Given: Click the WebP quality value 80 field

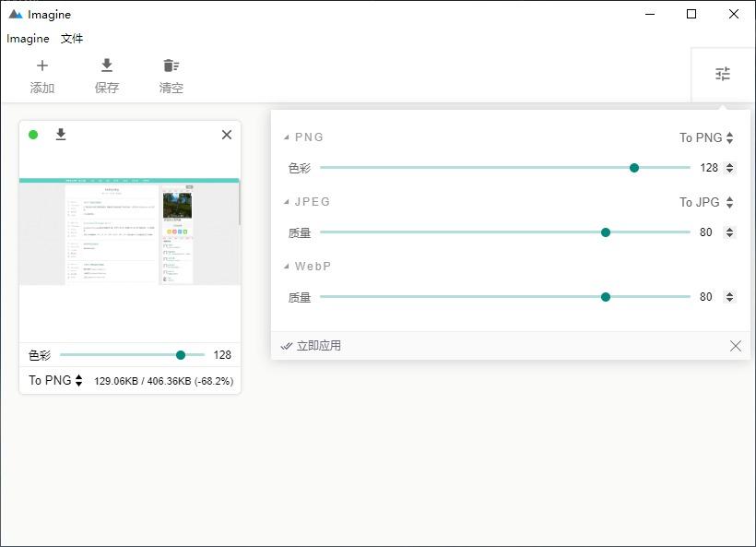Looking at the screenshot, I should (706, 297).
